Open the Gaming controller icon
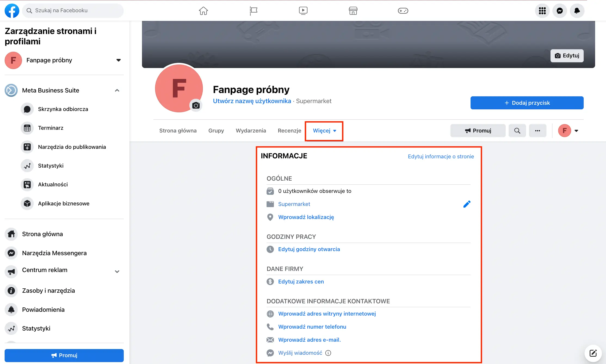The image size is (606, 364). 403,11
